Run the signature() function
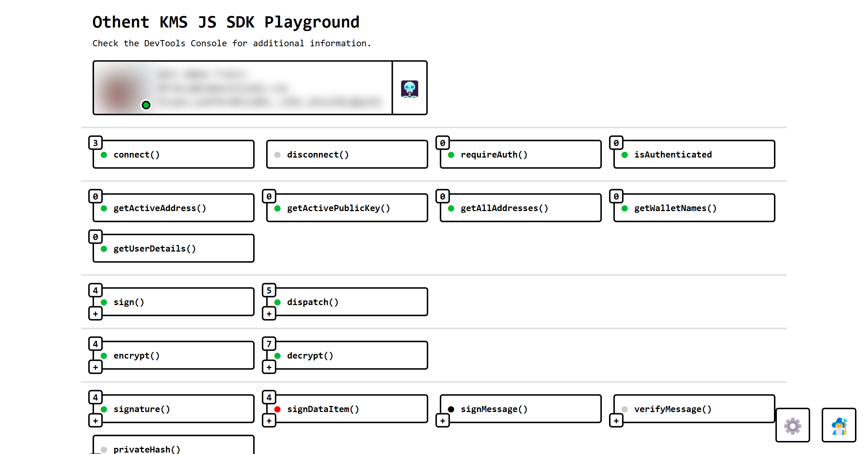Viewport: 868px width, 454px height. point(173,409)
